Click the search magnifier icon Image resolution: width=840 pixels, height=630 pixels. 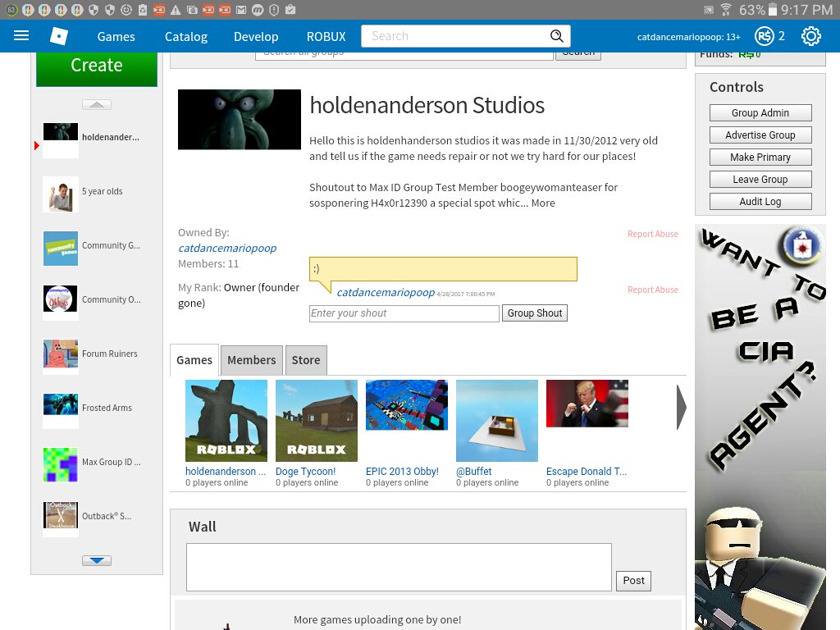coord(557,36)
